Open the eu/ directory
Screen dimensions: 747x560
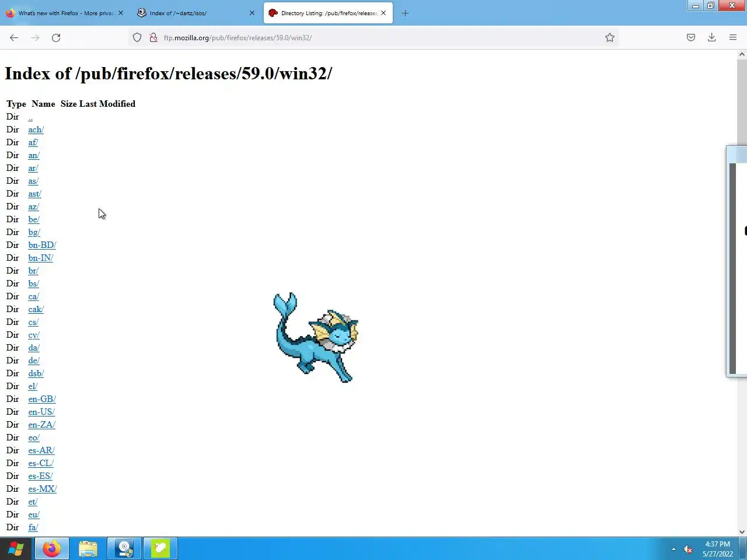pyautogui.click(x=34, y=514)
